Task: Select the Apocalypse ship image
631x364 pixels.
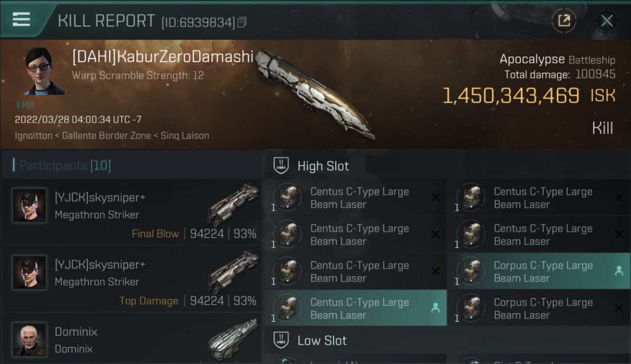Action: pos(315,93)
